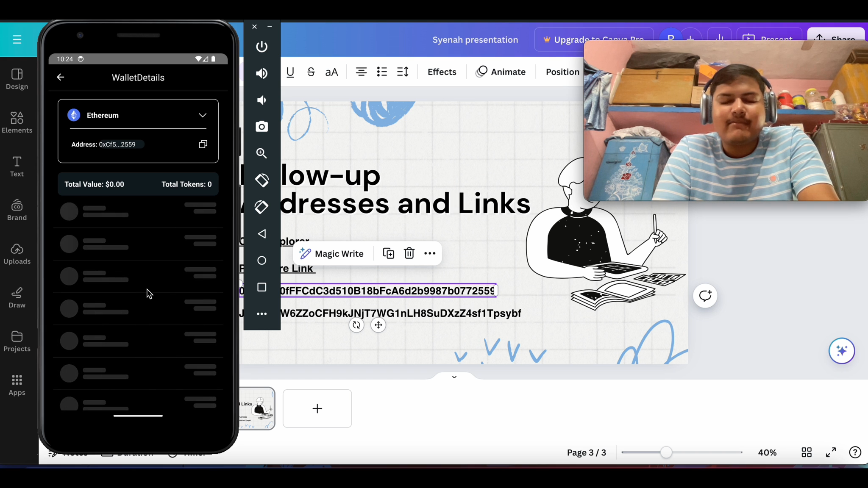Image resolution: width=868 pixels, height=488 pixels.
Task: Open the 40% zoom level menu
Action: click(767, 452)
